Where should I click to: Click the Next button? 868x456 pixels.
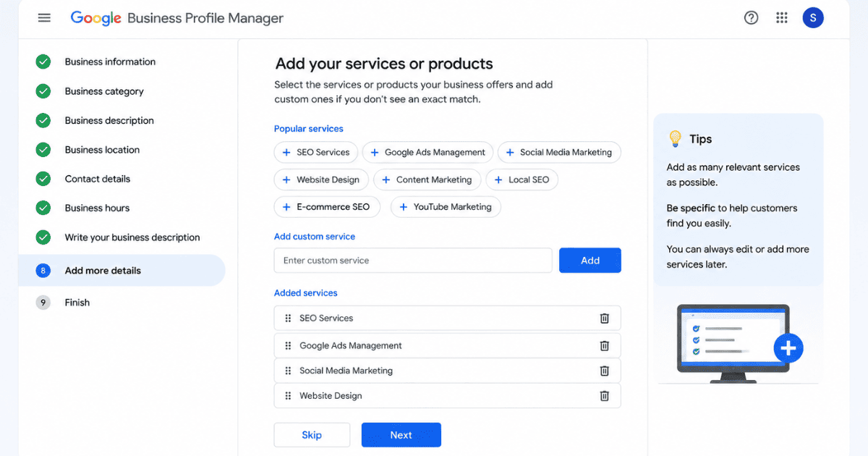(401, 435)
